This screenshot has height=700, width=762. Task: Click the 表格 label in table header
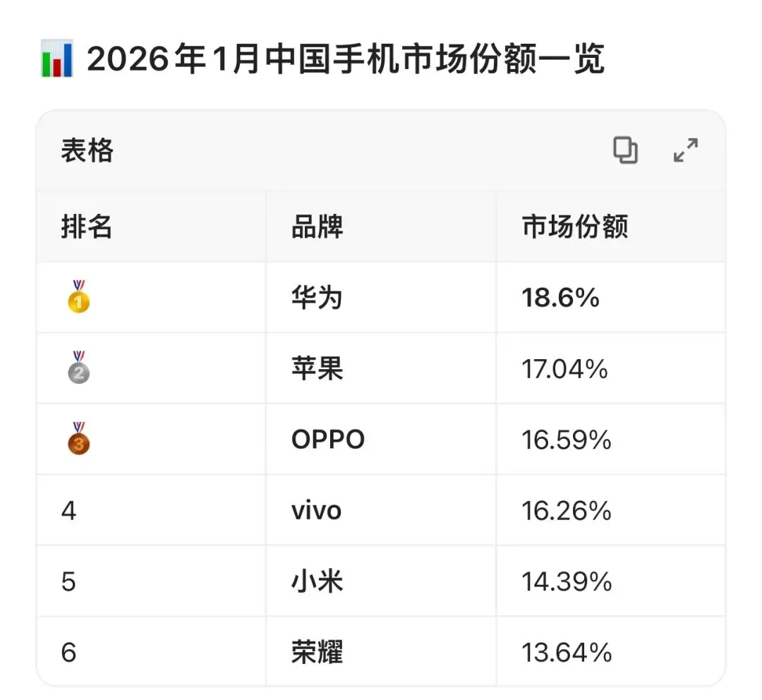coord(87,150)
